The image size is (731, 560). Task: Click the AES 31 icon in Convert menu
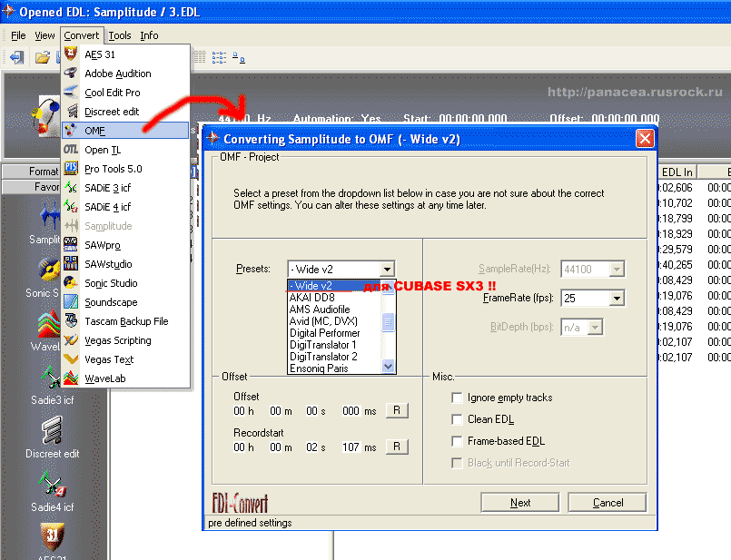(x=71, y=54)
